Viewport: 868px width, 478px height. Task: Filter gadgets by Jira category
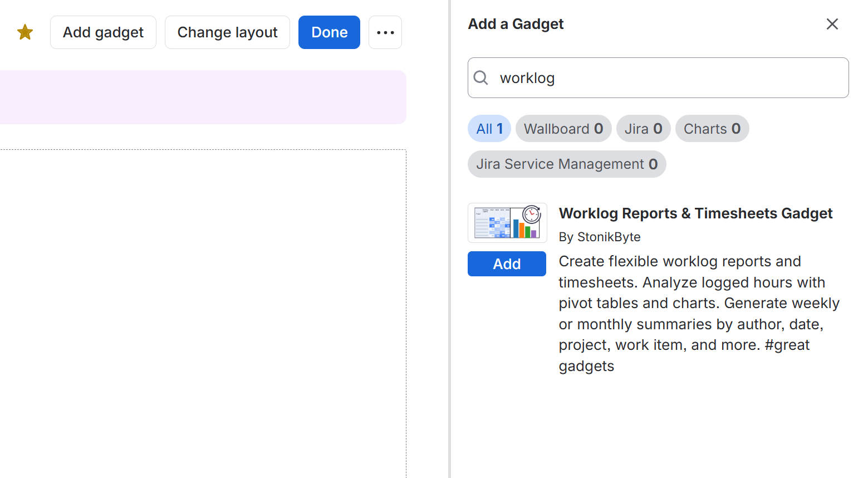coord(644,129)
